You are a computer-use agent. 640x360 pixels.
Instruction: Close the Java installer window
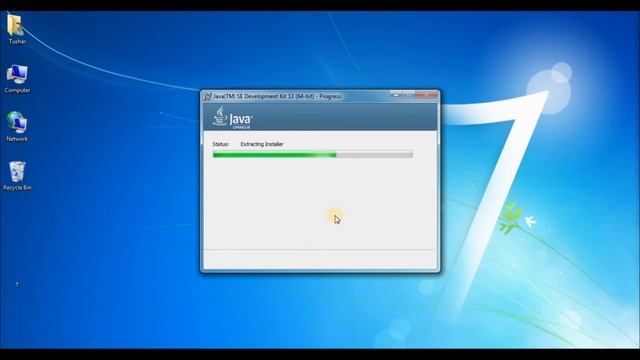tap(427, 95)
